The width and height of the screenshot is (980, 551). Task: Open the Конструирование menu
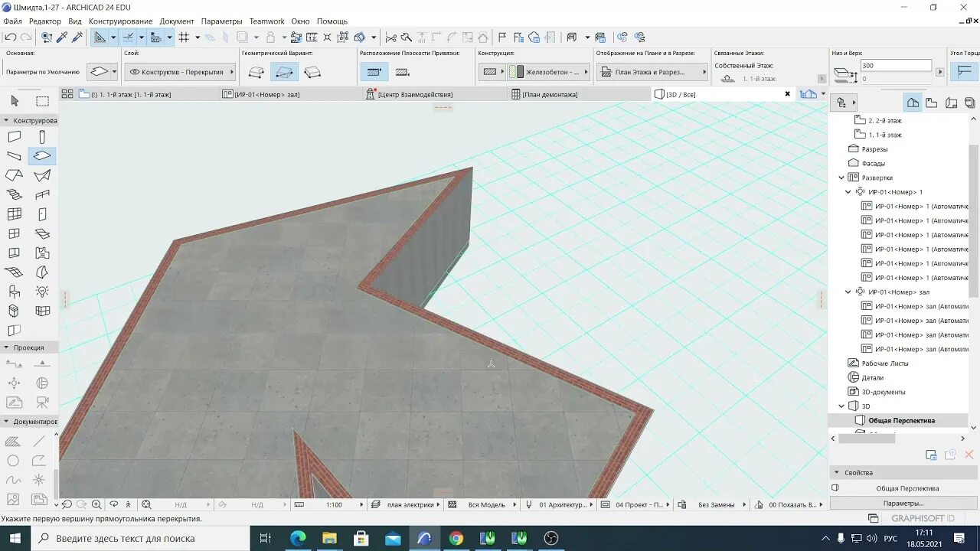pyautogui.click(x=120, y=21)
